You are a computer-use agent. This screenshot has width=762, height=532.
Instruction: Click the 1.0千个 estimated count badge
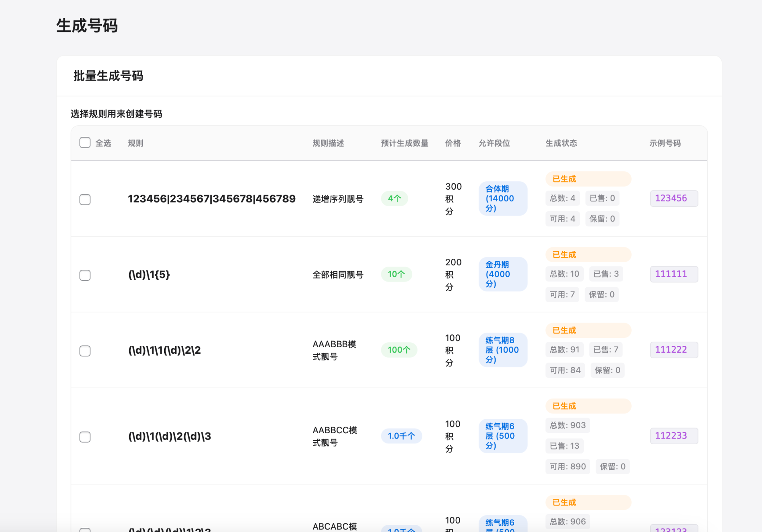(x=401, y=436)
